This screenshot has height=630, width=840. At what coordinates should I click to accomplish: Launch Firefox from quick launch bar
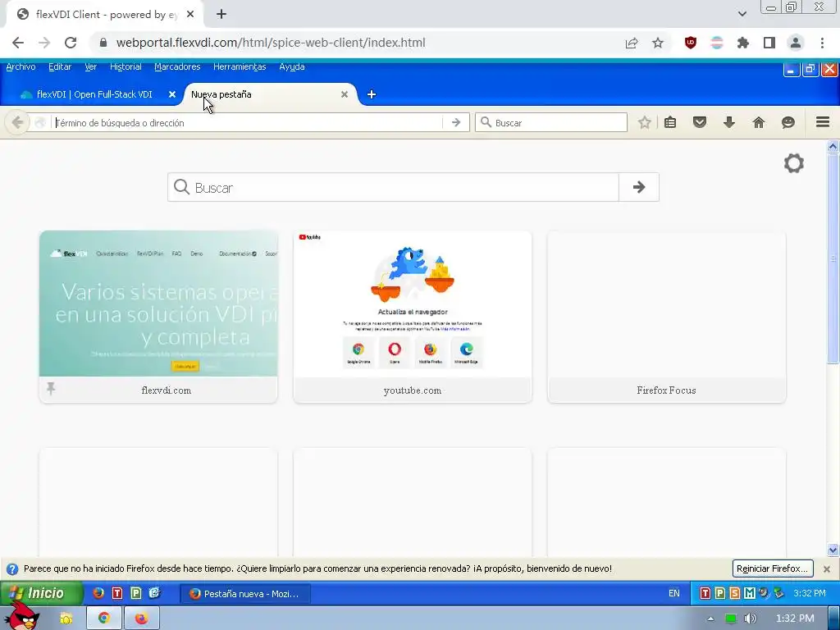tap(98, 593)
